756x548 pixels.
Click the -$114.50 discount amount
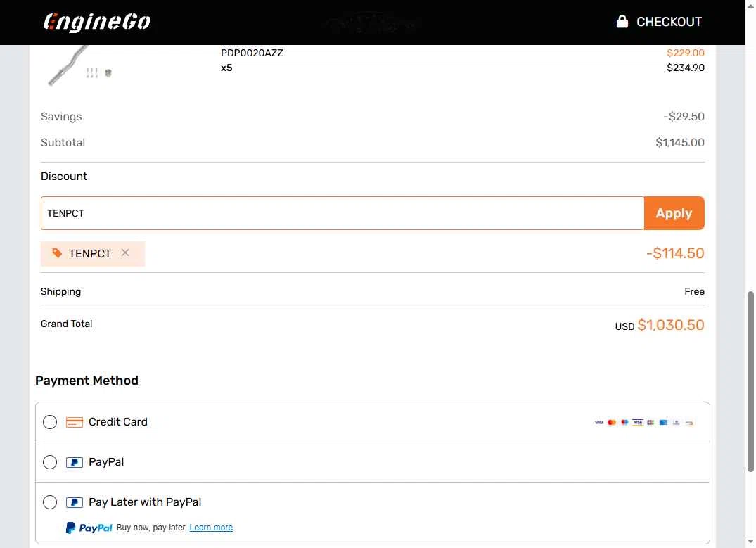pos(675,253)
